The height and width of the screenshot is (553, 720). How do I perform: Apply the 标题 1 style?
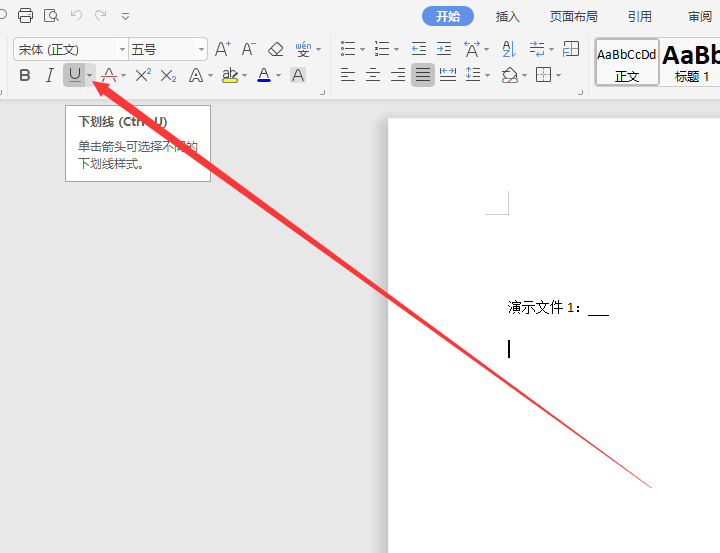691,62
